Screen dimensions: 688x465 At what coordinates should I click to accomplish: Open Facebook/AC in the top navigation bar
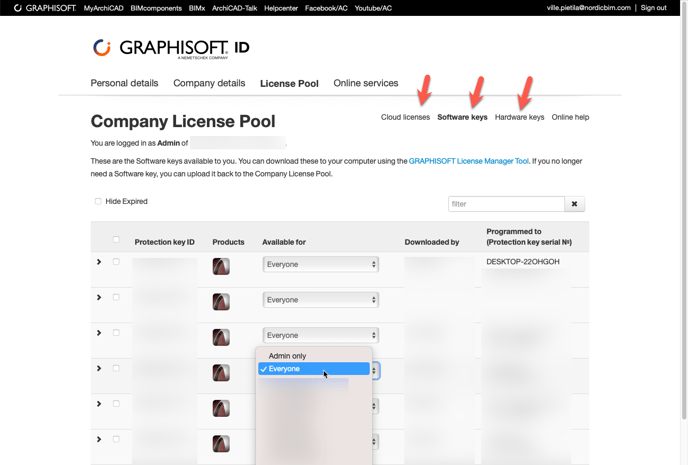point(326,8)
